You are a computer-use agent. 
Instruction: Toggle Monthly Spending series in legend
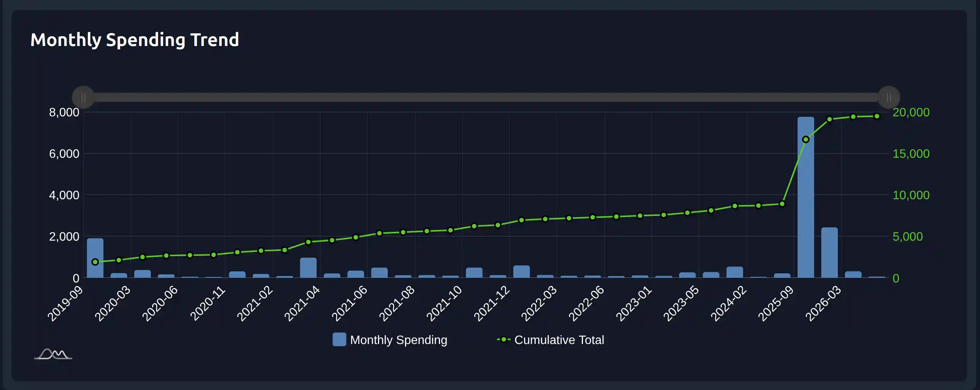398,339
